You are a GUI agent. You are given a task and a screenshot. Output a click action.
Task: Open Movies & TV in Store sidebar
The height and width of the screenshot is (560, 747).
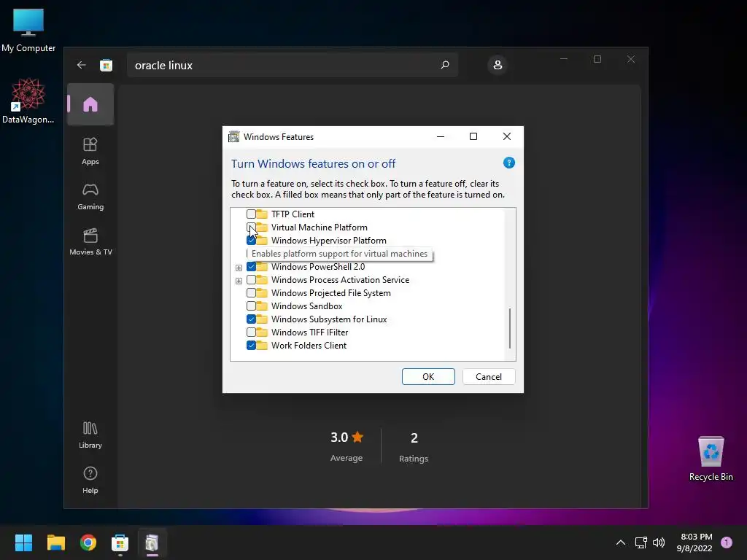pos(90,242)
